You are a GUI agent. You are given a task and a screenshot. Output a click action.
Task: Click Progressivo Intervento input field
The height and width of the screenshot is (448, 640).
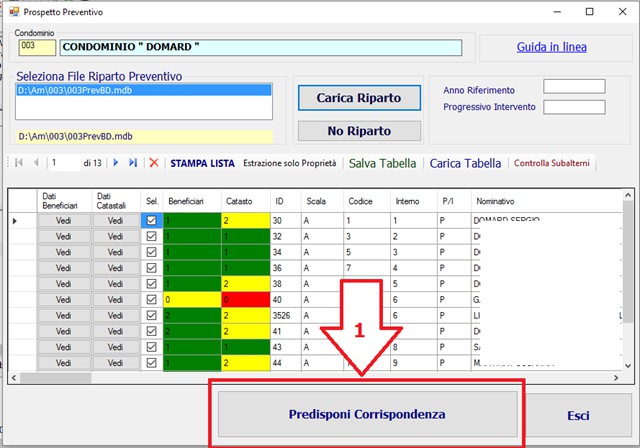point(574,107)
